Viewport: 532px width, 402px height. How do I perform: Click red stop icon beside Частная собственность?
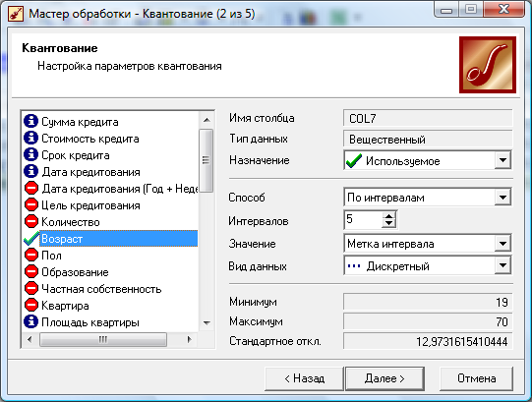pyautogui.click(x=31, y=288)
